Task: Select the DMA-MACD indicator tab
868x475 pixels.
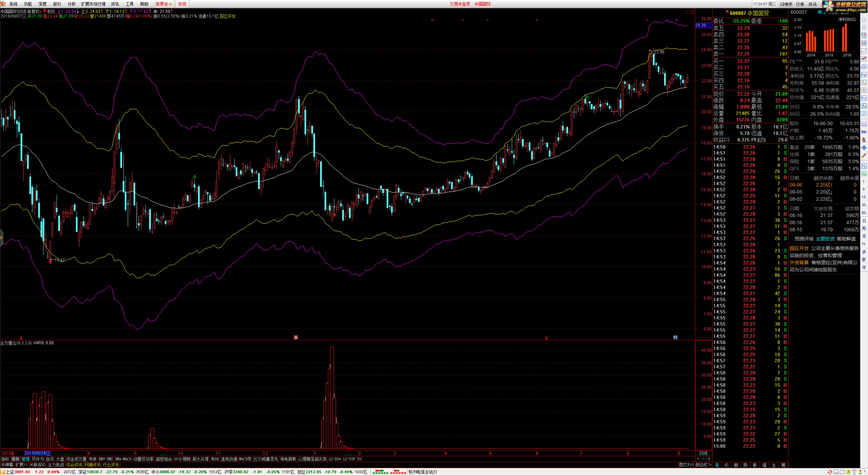Action: [x=123, y=459]
